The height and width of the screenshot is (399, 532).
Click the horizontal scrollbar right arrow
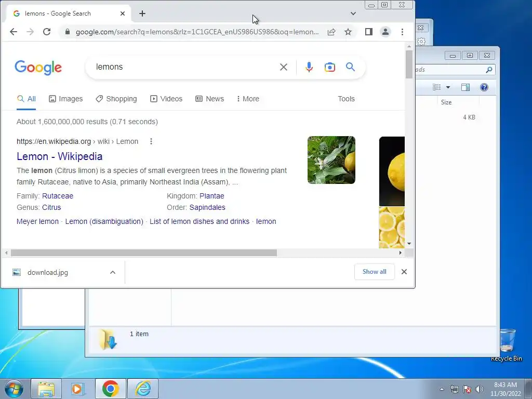click(401, 253)
